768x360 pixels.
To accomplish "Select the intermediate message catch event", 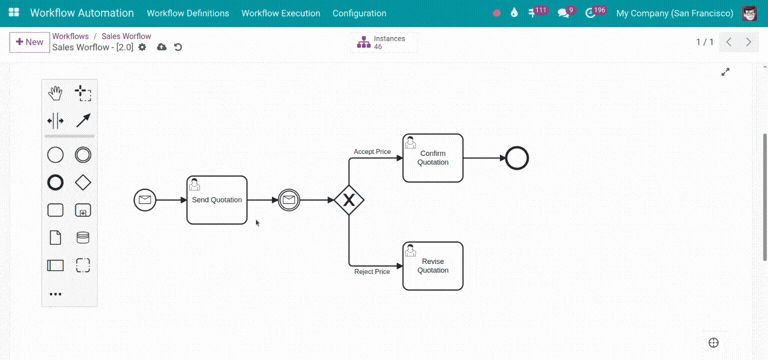I will pos(289,200).
